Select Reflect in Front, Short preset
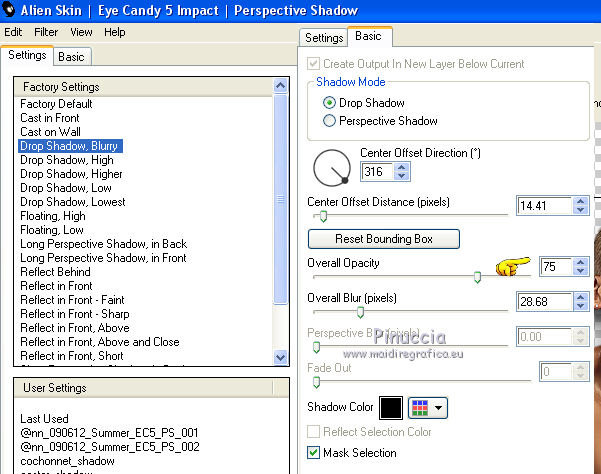The height and width of the screenshot is (474, 601). point(72,356)
